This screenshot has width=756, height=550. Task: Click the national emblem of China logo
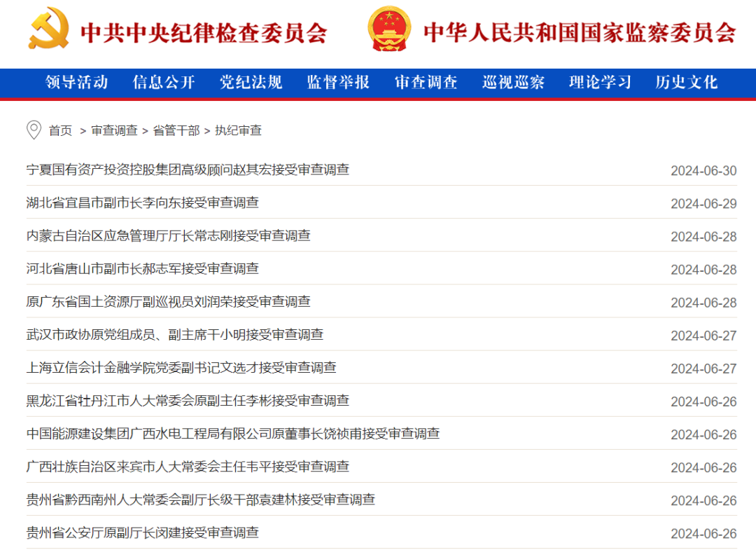tap(390, 29)
